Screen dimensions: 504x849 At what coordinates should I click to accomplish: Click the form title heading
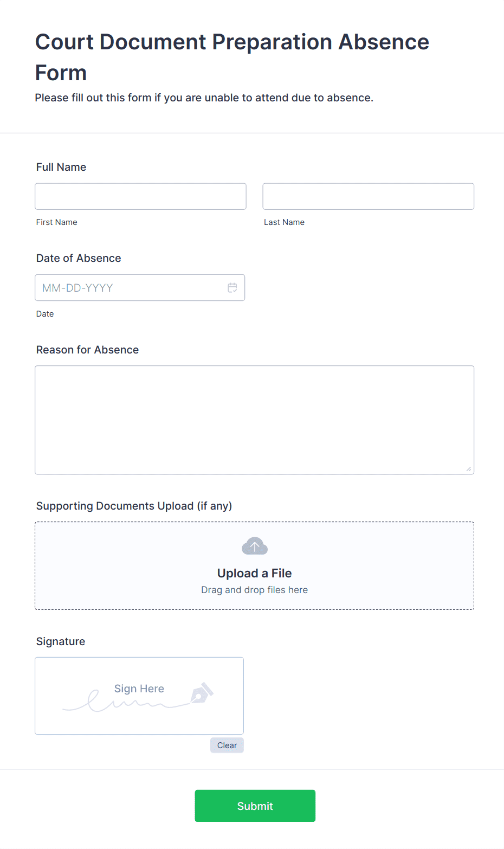pyautogui.click(x=232, y=57)
